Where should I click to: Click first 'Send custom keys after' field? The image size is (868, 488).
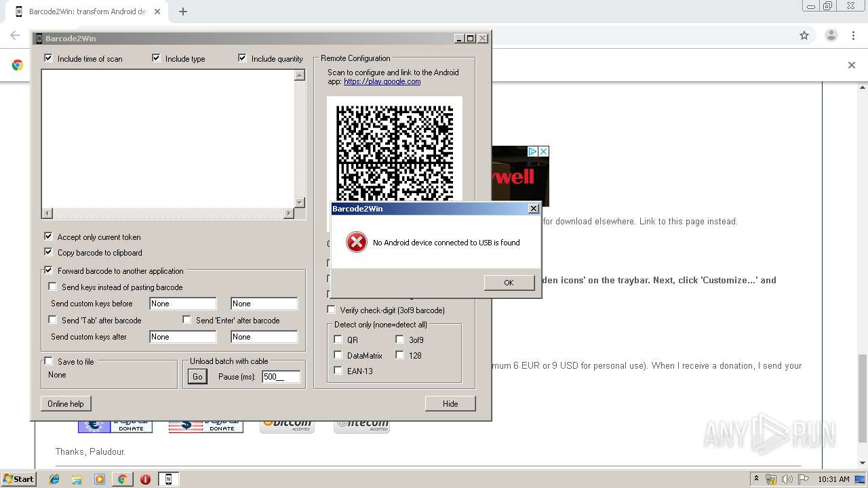point(183,337)
